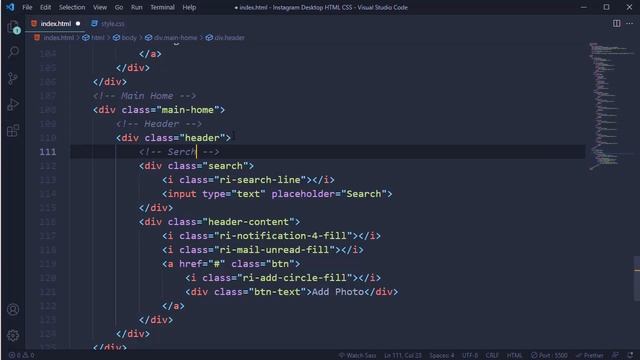Change Spaces: 4 indentation setting

(442, 355)
